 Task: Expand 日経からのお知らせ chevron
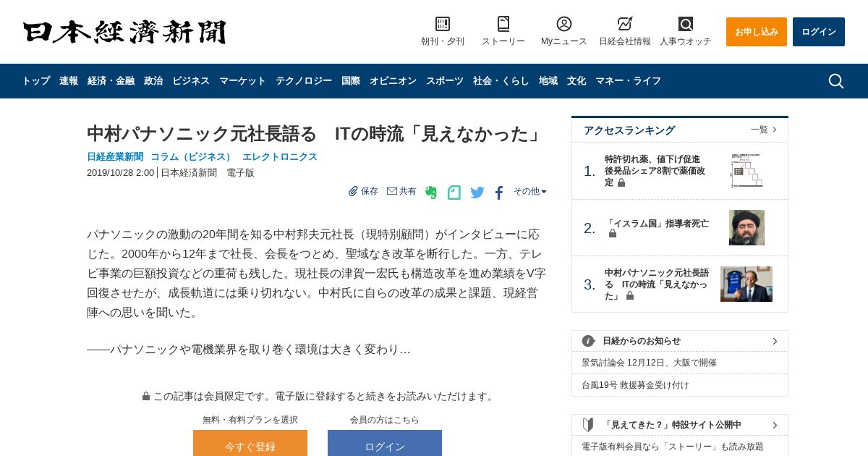coord(775,341)
